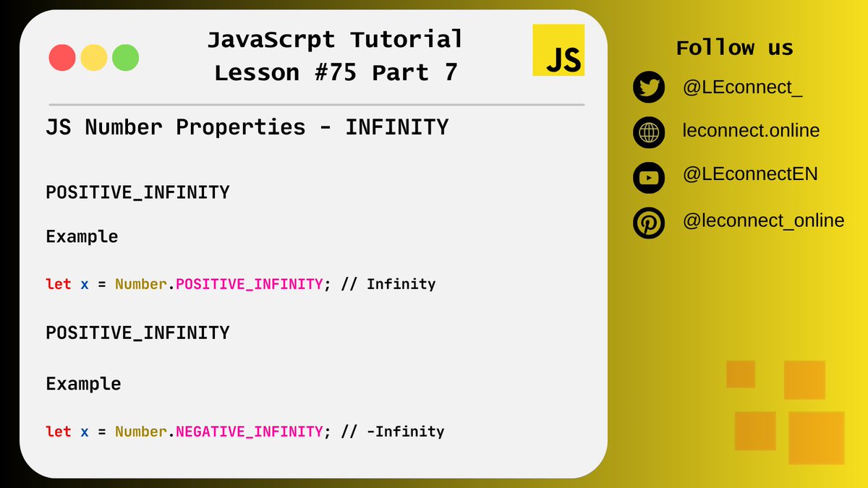The width and height of the screenshot is (868, 488).
Task: Click the "// Infinity" code comment
Action: [x=387, y=284]
